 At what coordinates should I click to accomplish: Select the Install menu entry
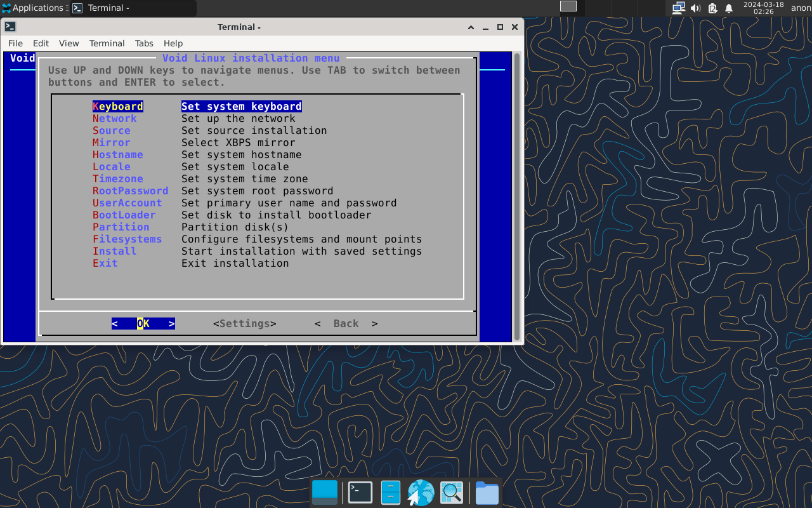[x=115, y=251]
